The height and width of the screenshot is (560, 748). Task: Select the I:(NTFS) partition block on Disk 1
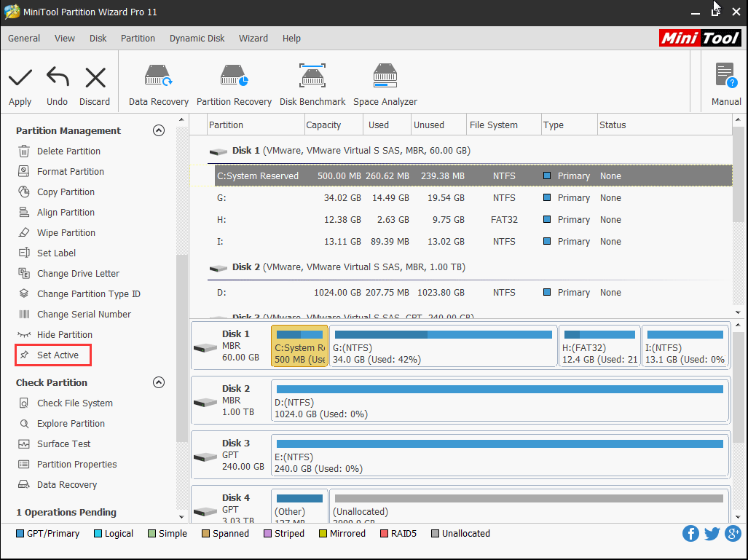click(685, 347)
